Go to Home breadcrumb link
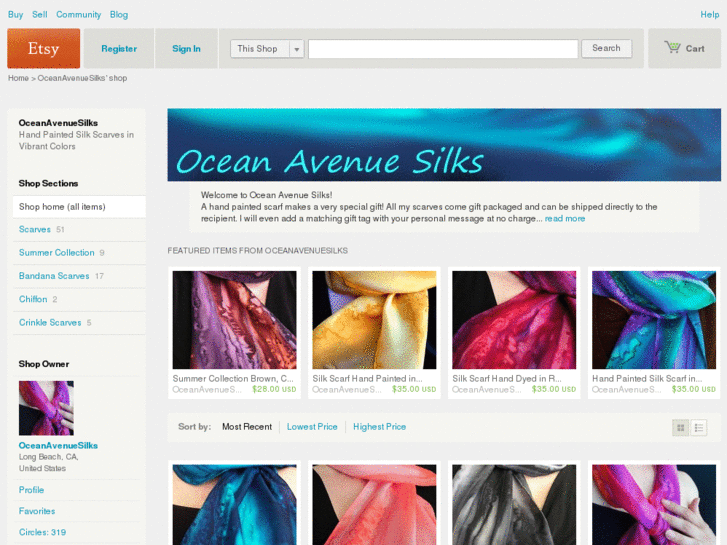The image size is (727, 545). click(18, 78)
